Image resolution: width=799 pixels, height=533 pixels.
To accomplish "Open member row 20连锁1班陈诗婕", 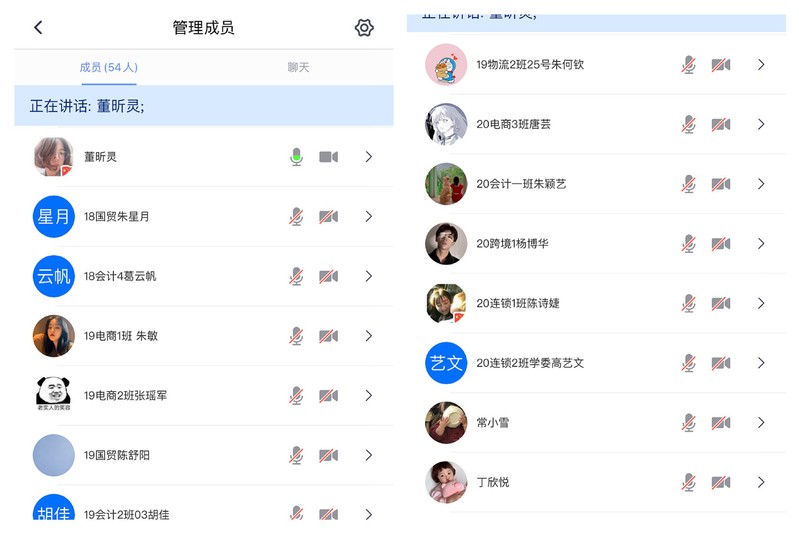I will [x=596, y=303].
